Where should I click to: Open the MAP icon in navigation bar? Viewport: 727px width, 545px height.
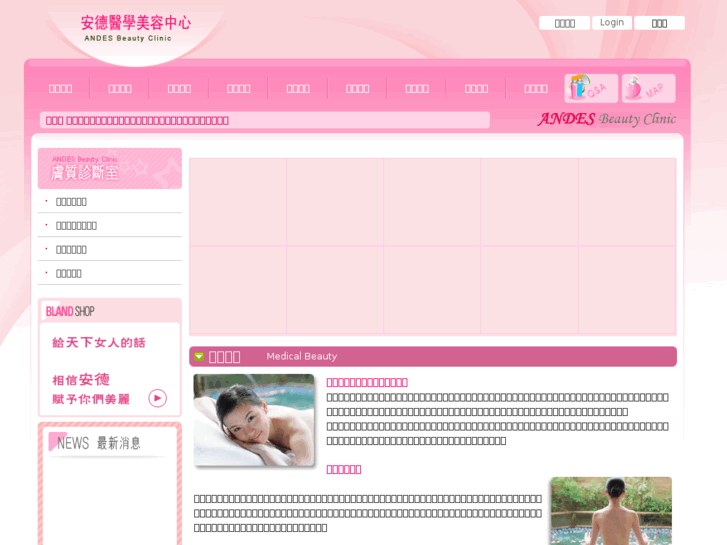coord(648,88)
